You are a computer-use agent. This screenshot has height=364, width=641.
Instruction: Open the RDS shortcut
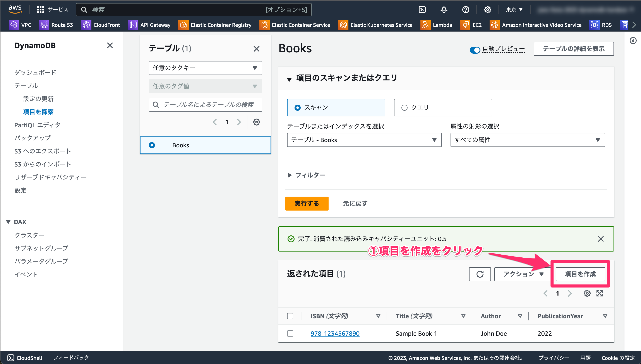point(601,25)
